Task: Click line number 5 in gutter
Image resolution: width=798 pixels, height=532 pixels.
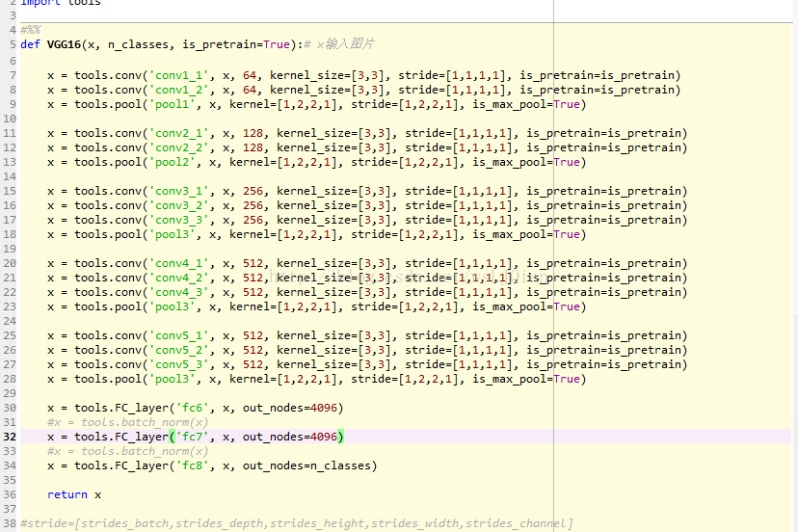Action: pyautogui.click(x=13, y=44)
